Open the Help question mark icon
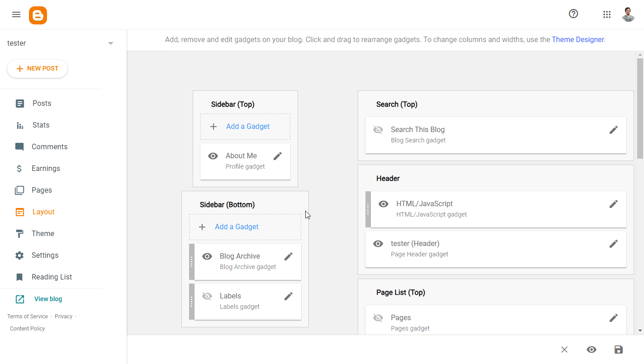 [573, 14]
